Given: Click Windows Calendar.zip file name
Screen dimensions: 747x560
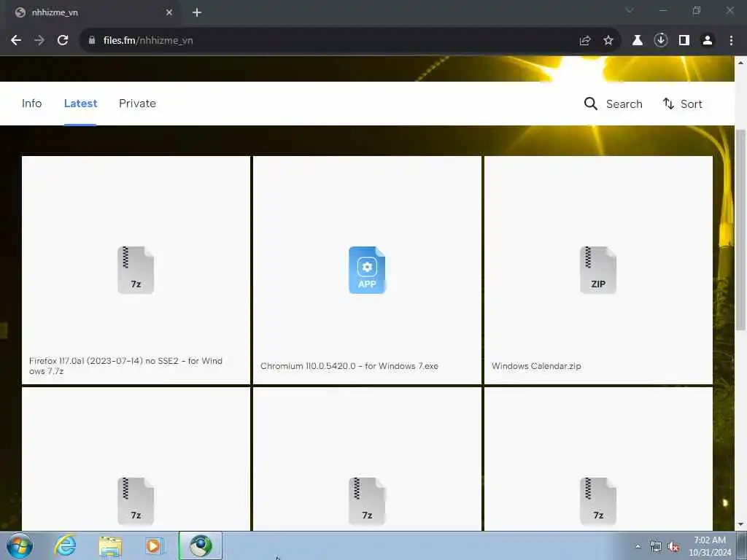Looking at the screenshot, I should [x=536, y=366].
